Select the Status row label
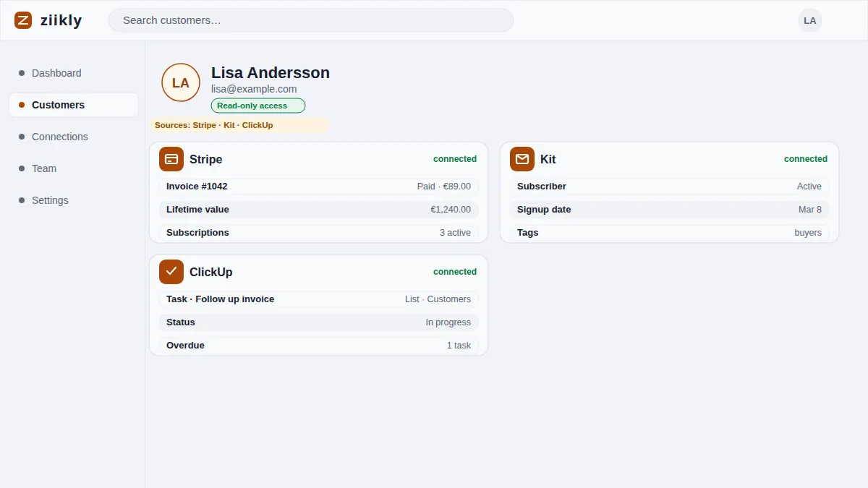Viewport: 868px width, 488px height. click(181, 322)
